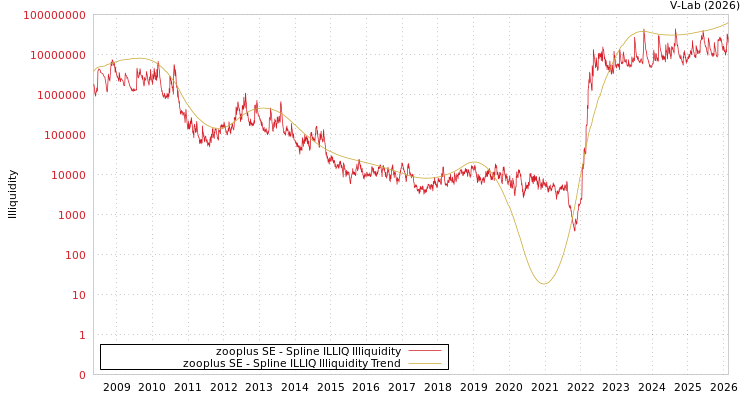Image resolution: width=750 pixels, height=400 pixels.
Task: Click the 2019 x-axis label
Action: coord(474,387)
